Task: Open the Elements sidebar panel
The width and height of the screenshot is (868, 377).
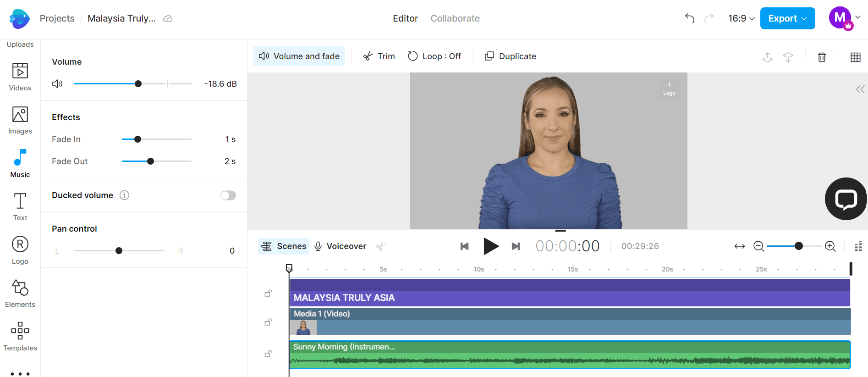Action: pyautogui.click(x=20, y=294)
